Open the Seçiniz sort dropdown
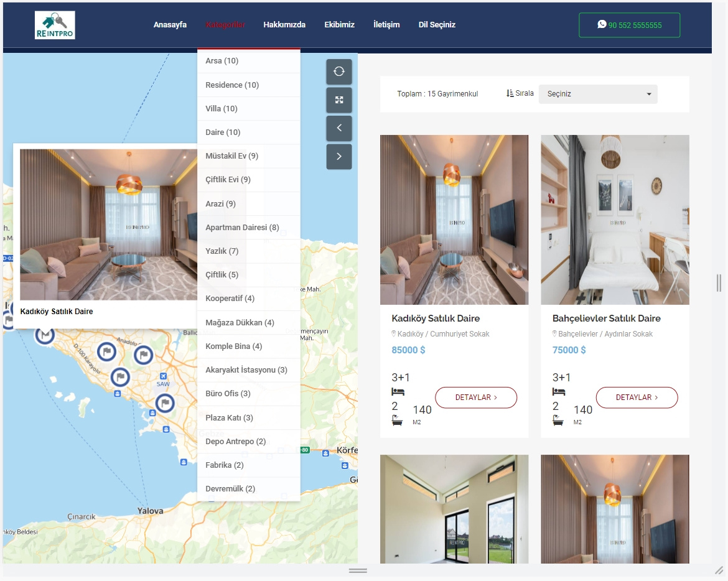This screenshot has width=728, height=581. [598, 94]
